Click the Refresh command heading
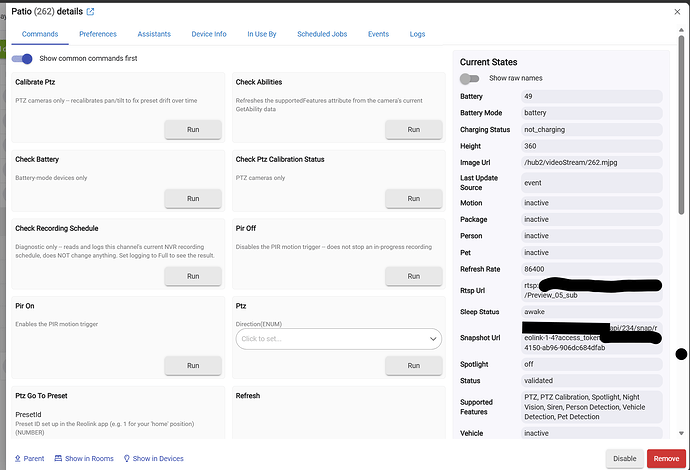This screenshot has width=690, height=470. 248,396
